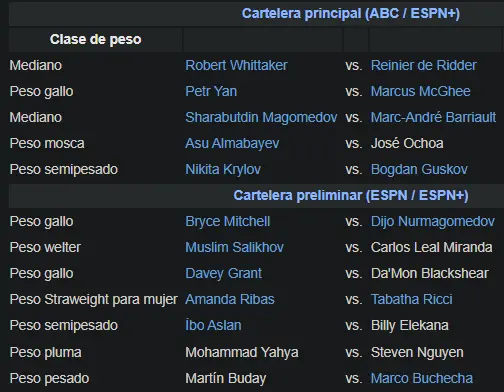Open the Muslim Salikhov link
Screen dimensions: 504x392
[x=234, y=247]
